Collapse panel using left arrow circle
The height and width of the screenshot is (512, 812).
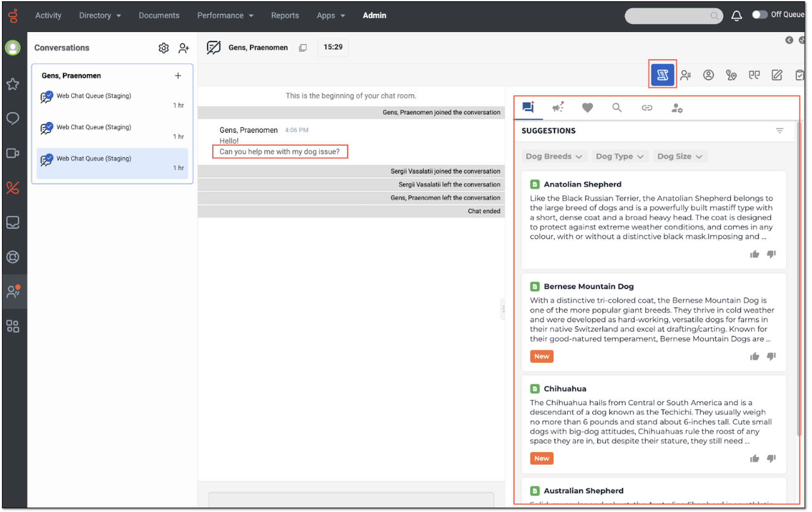click(789, 40)
